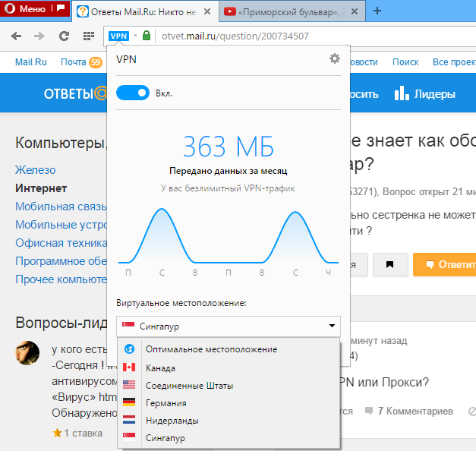Open the Интернет category
Screen dimensions: 476x451
coord(41,188)
